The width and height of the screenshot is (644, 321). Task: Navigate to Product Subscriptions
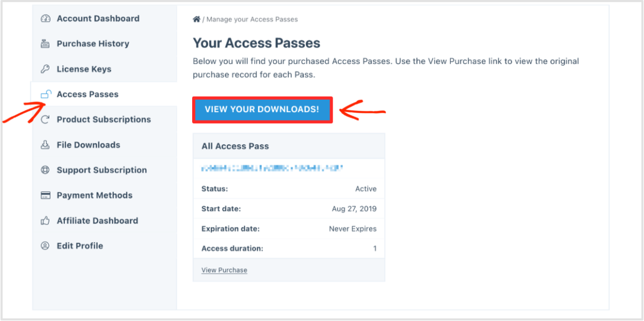click(104, 120)
